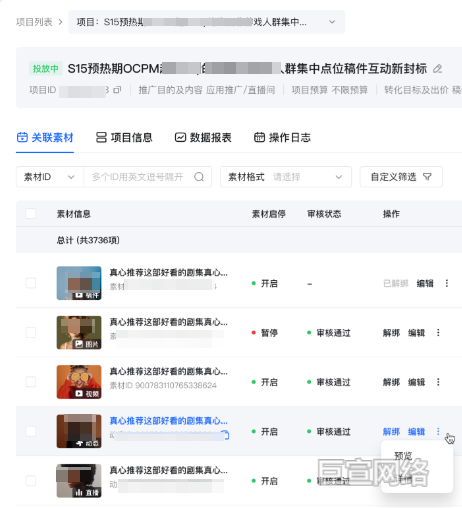Screen dimensions: 462x508
Task: Open the highlighted row's thumbnail
Action: point(79,431)
